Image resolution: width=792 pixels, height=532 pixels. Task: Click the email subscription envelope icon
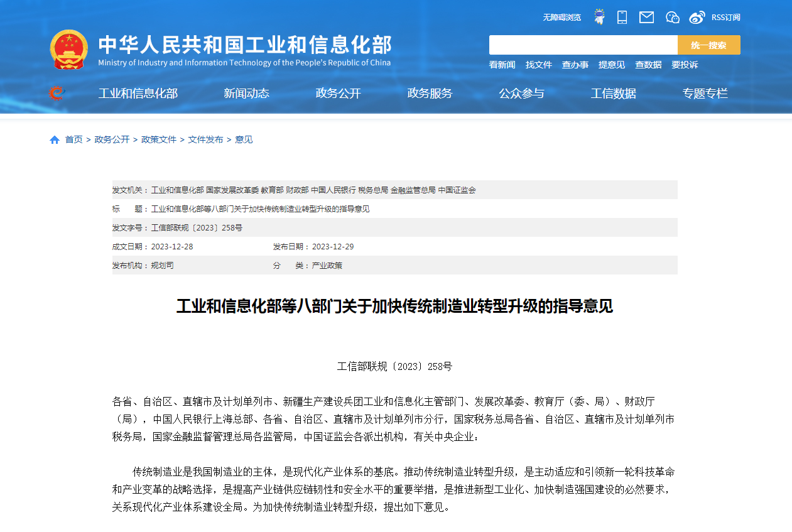tap(646, 17)
